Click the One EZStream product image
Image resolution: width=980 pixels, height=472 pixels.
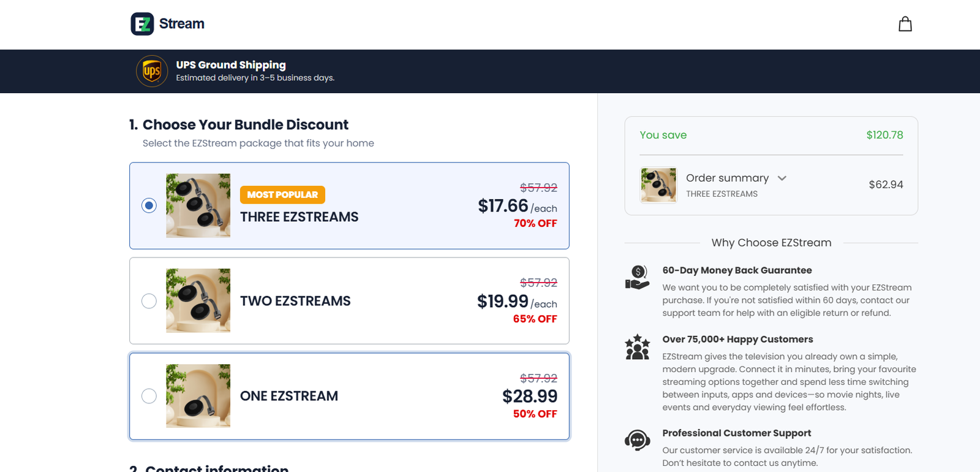(198, 396)
